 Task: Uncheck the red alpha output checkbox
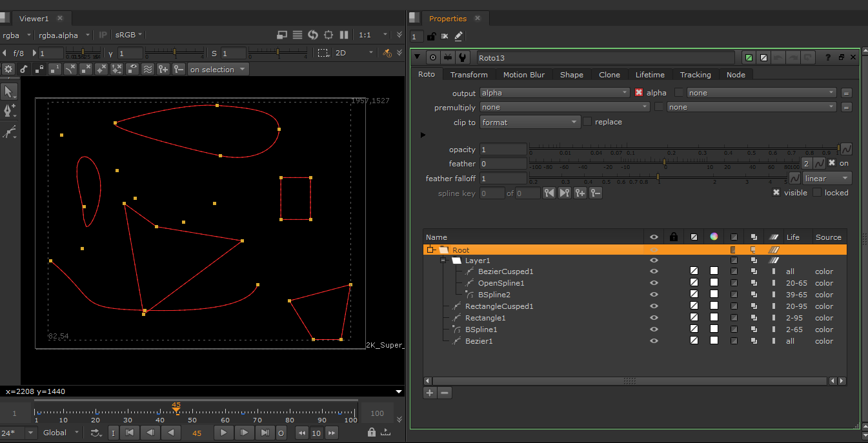[x=639, y=93]
